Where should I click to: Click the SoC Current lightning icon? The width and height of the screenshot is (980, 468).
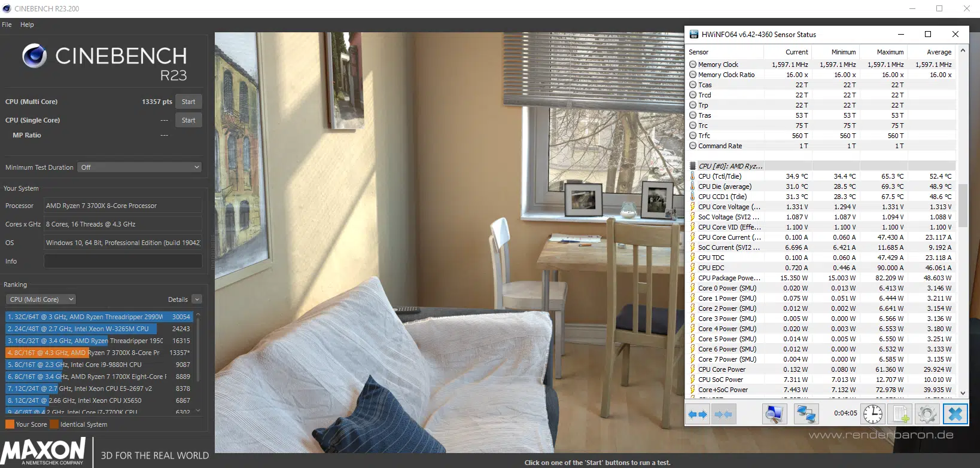(693, 247)
